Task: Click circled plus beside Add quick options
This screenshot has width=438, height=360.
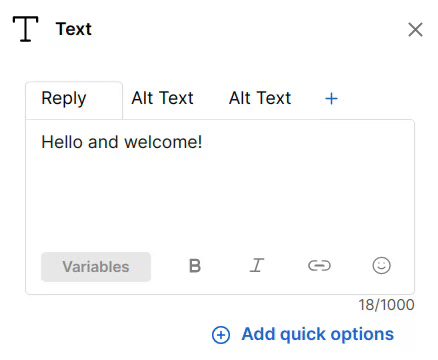Action: tap(221, 335)
